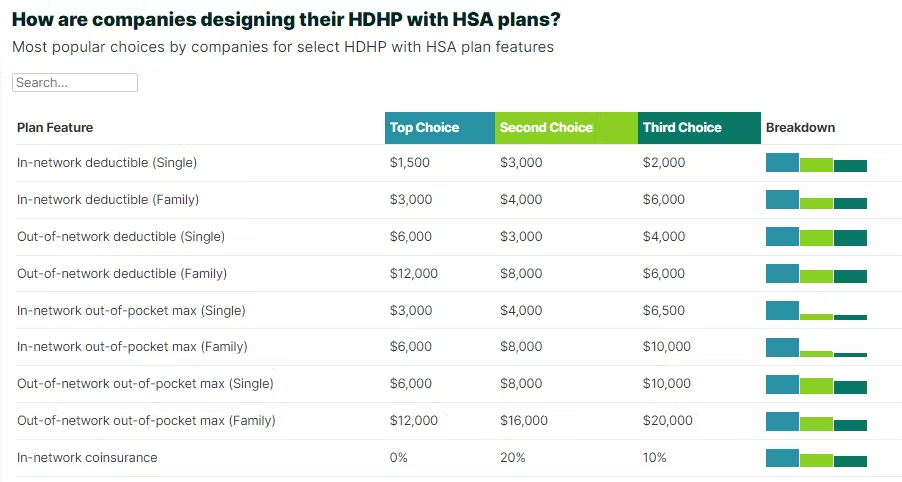Select light green bar for In-network deductible (Family)

point(816,203)
